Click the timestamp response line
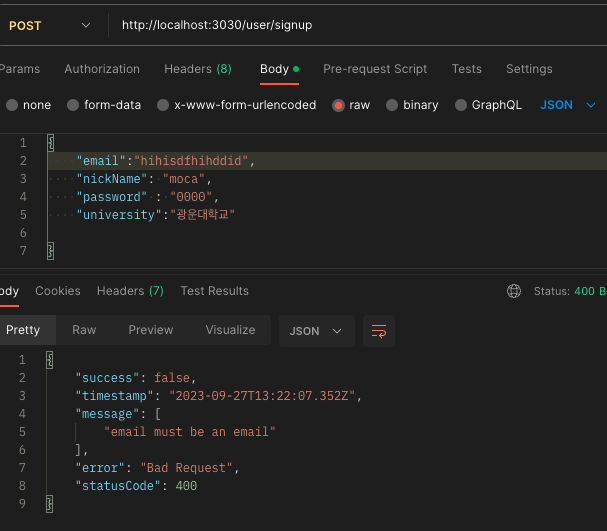 (218, 396)
